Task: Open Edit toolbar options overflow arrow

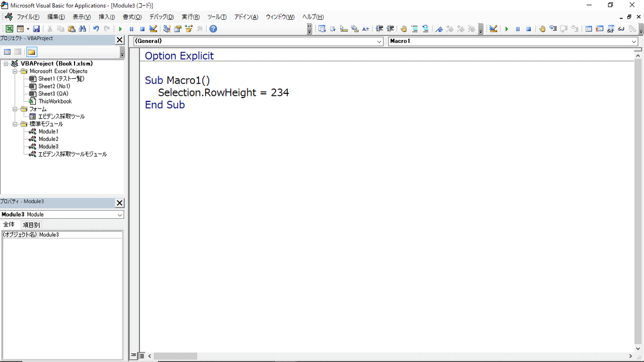Action: (480, 29)
